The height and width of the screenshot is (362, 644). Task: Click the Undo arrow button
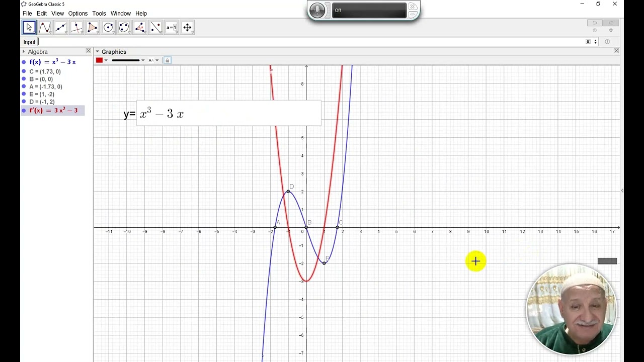595,23
